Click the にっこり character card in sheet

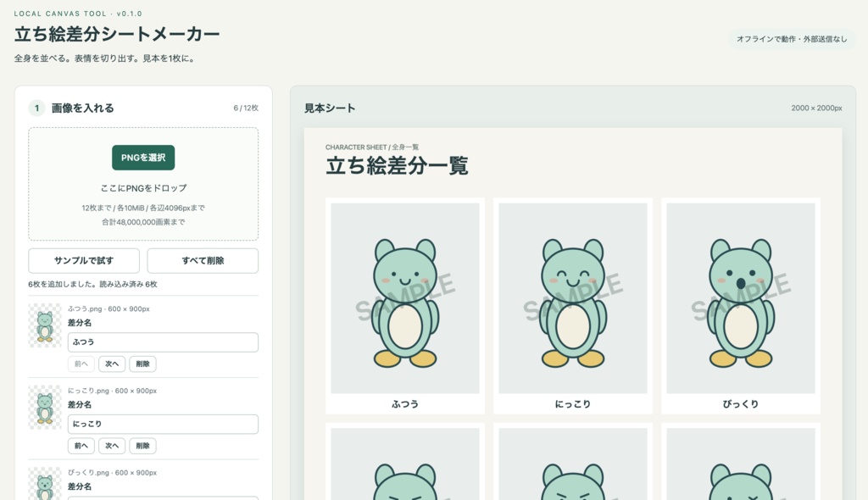(573, 306)
